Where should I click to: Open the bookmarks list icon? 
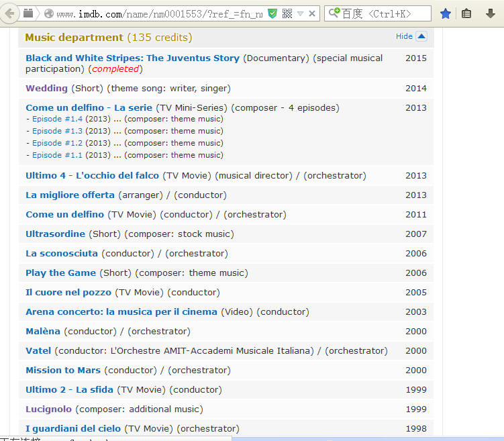466,13
